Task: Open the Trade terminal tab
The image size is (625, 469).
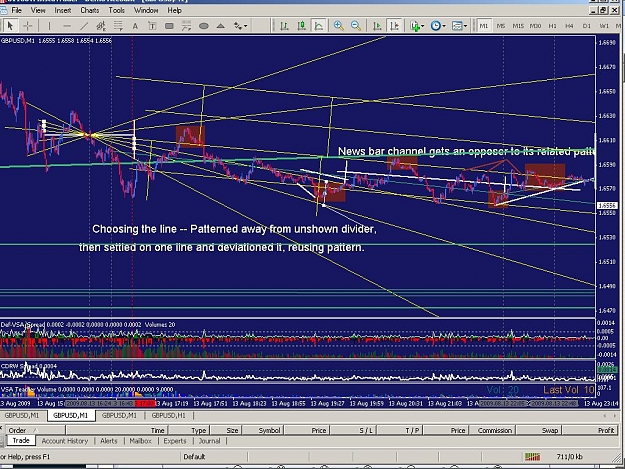Action: click(21, 441)
